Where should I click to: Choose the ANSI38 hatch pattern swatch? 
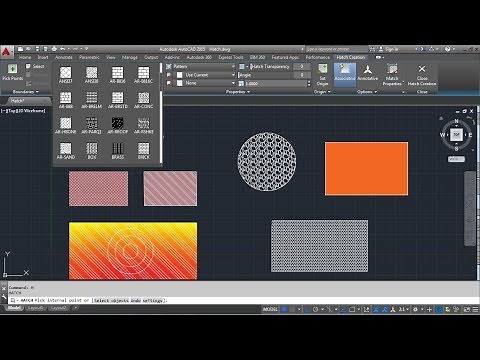[91, 75]
